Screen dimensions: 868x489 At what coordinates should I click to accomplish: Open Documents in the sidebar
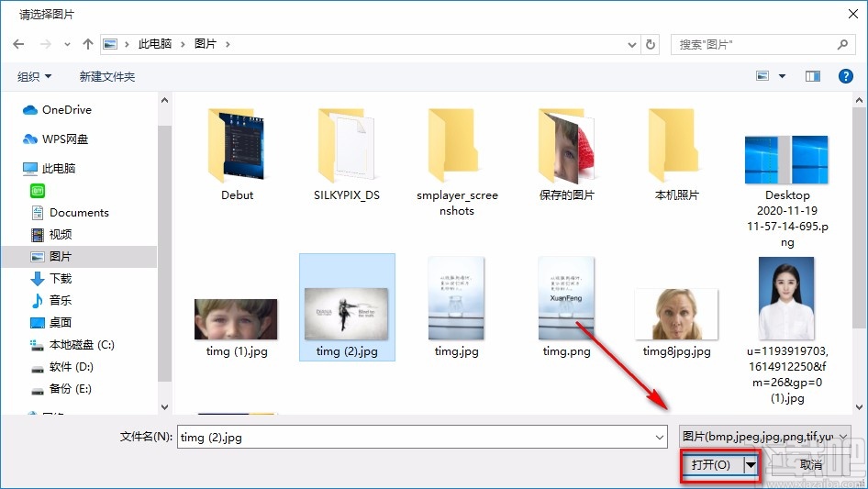point(71,213)
